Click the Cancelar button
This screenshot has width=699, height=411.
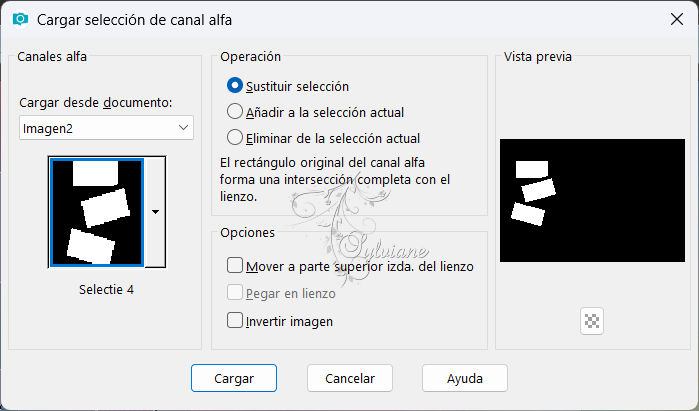[x=350, y=378]
